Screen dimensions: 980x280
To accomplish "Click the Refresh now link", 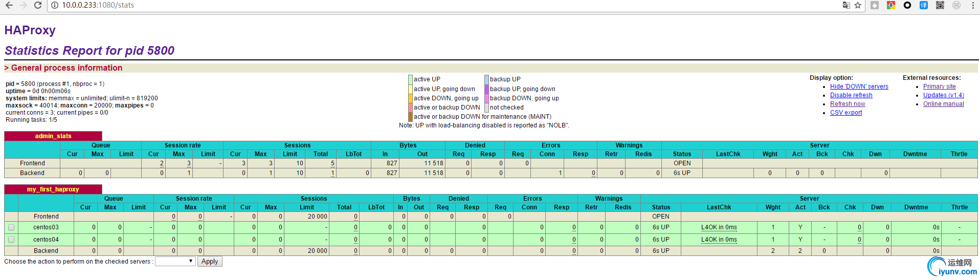I will (848, 104).
